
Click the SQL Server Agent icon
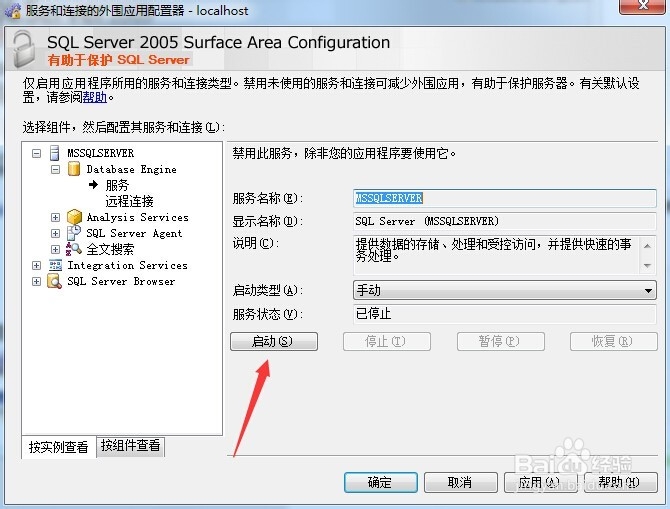click(74, 233)
